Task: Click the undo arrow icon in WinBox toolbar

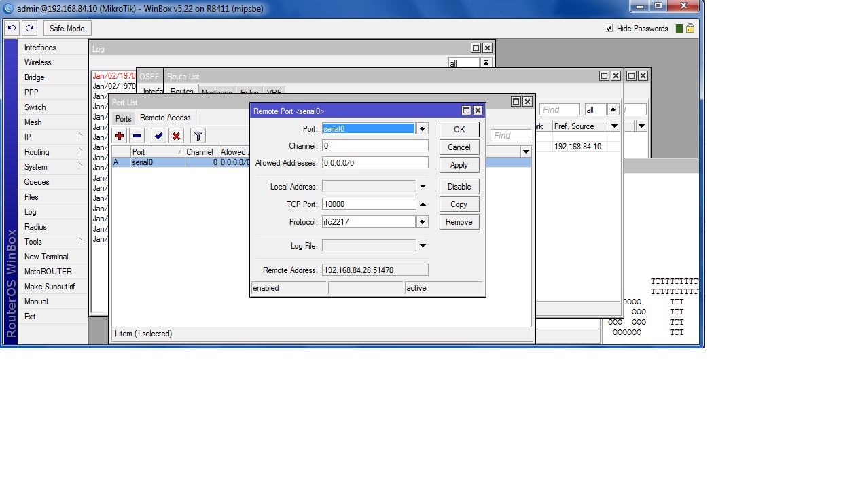Action: 12,28
